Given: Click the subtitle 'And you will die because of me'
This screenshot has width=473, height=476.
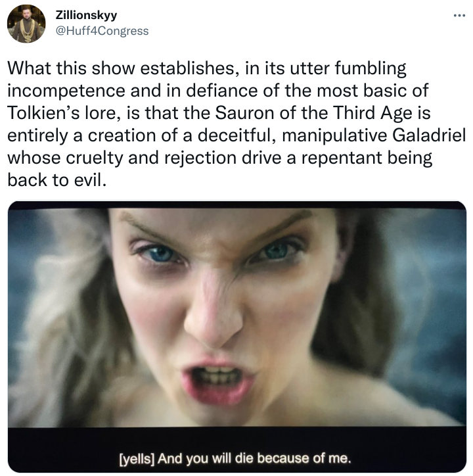Looking at the screenshot, I should click(x=254, y=458).
